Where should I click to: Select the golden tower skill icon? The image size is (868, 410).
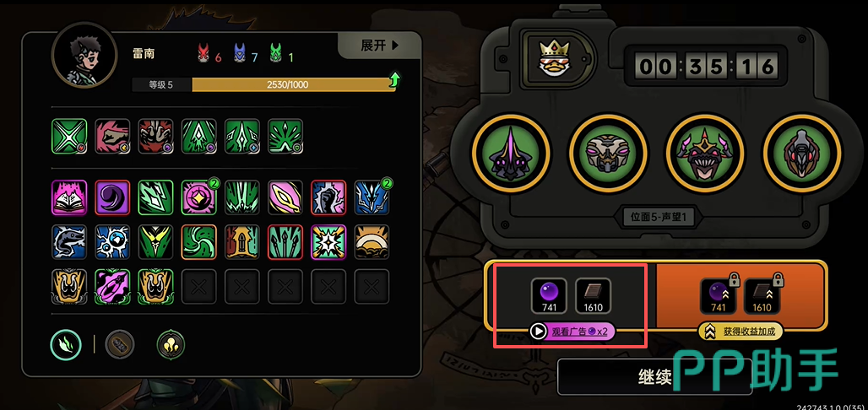[242, 242]
